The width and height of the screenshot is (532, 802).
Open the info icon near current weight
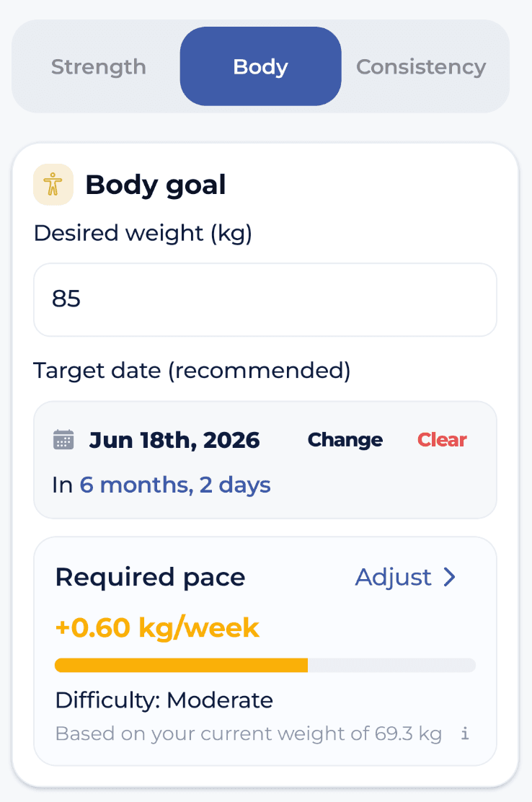click(x=465, y=734)
